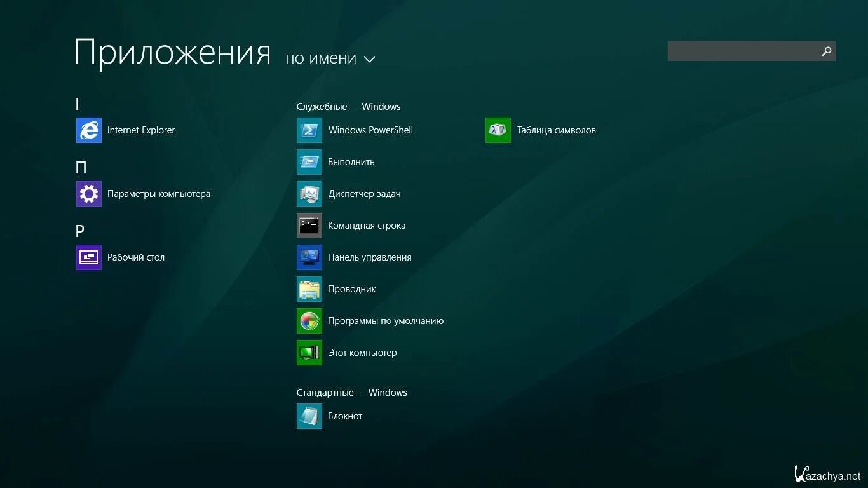Select the 'I' letter group header

[x=78, y=104]
